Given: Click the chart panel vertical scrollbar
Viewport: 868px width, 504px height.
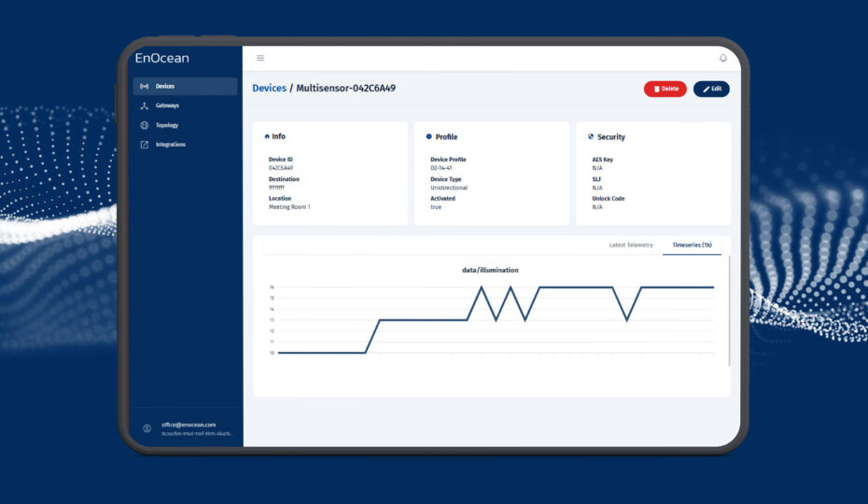Looking at the screenshot, I should click(x=729, y=310).
